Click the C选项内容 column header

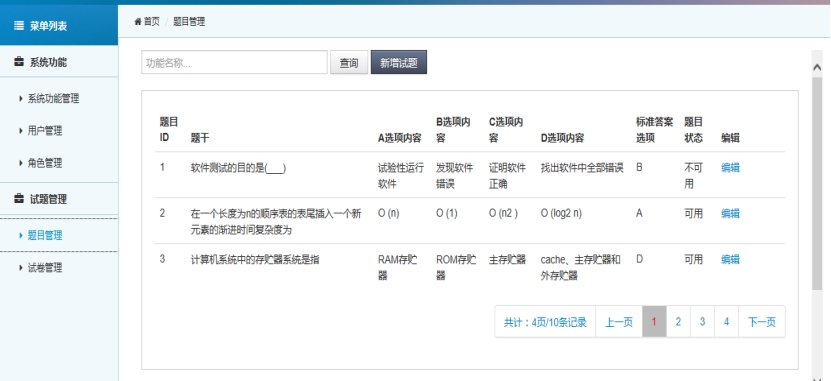coord(506,130)
